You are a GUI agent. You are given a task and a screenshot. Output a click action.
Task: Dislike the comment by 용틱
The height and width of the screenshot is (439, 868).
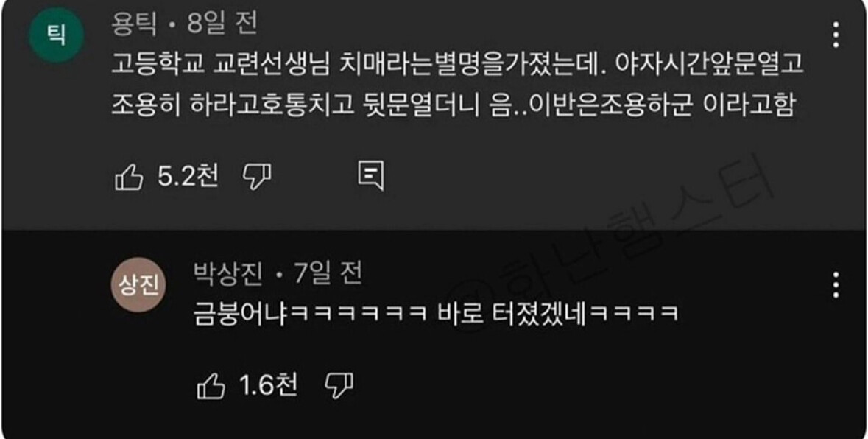[x=258, y=178]
